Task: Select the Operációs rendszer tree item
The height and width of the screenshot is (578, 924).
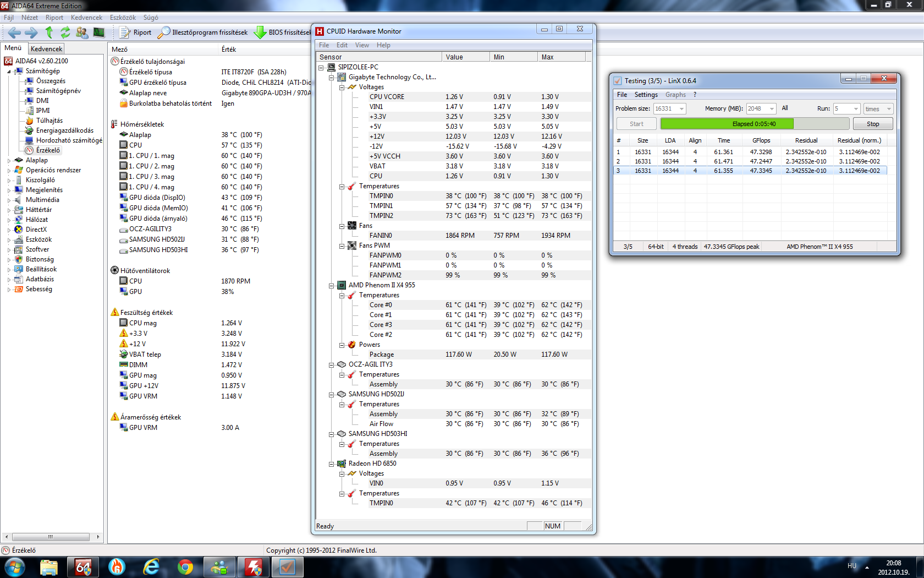Action: tap(53, 170)
